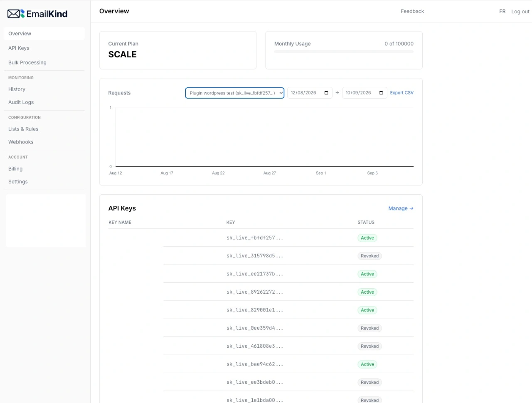Click Revoked badge for sk_live_0ee359d4
Image resolution: width=532 pixels, height=403 pixels.
pos(369,328)
